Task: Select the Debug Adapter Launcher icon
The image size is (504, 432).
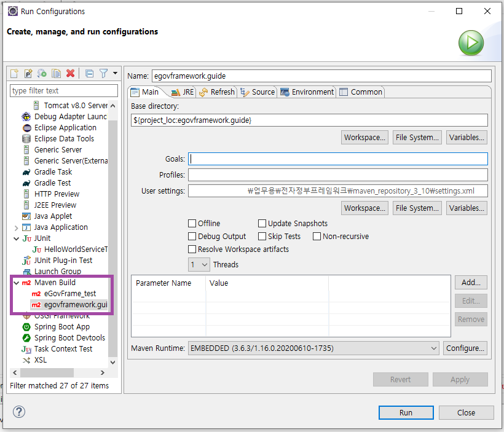Action: point(26,117)
